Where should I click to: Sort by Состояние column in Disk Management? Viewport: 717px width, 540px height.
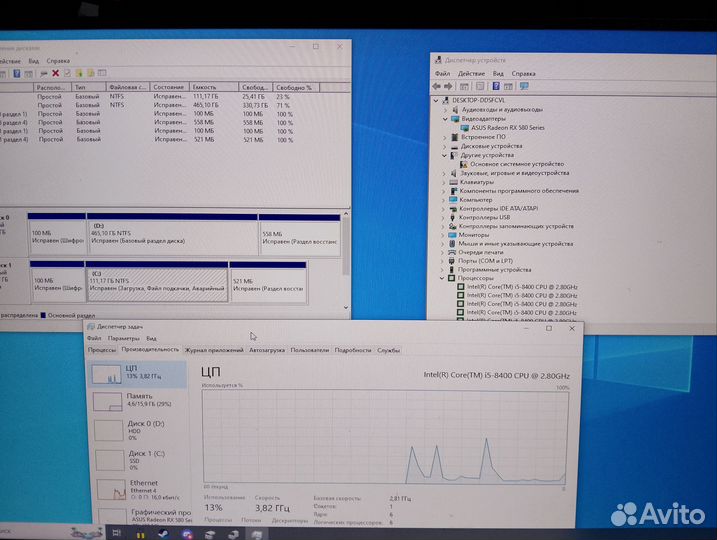(x=170, y=87)
